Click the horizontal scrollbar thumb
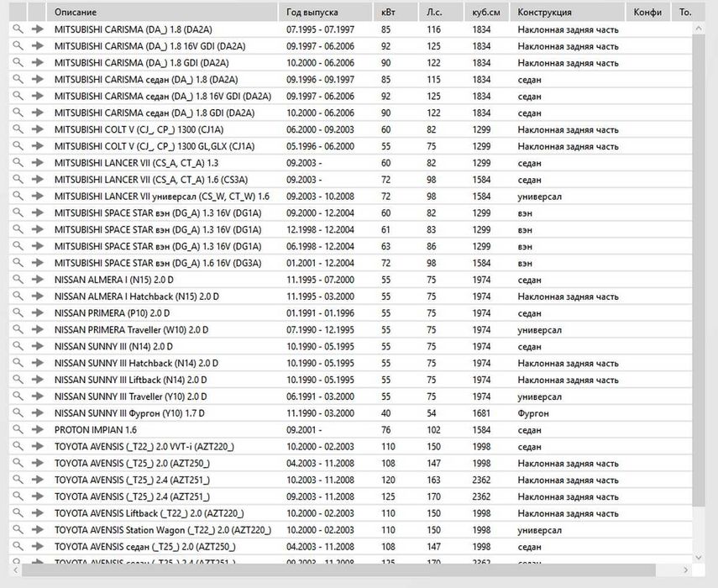 [x=339, y=570]
